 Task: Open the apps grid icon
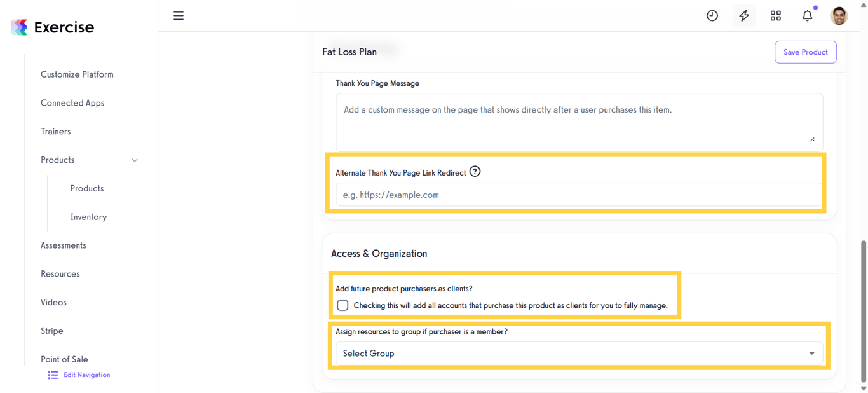[x=775, y=15]
